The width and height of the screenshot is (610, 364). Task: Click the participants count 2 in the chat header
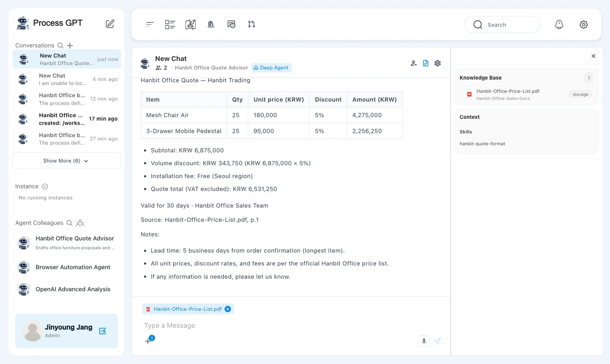[x=162, y=68]
